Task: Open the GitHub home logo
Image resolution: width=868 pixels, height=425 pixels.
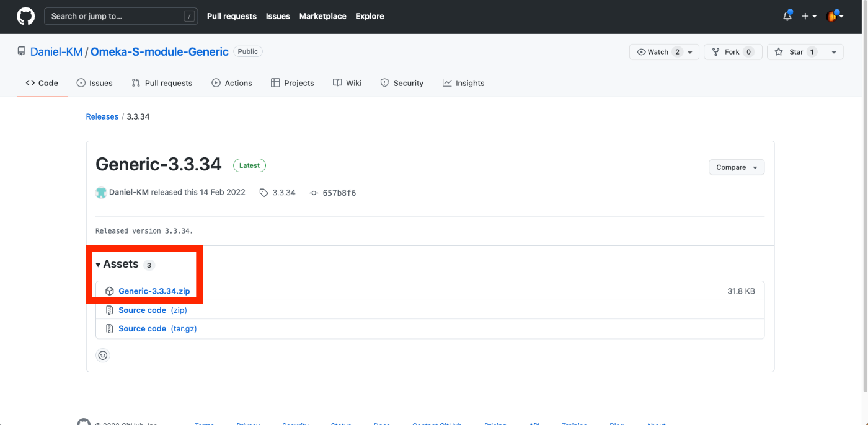Action: (x=25, y=16)
